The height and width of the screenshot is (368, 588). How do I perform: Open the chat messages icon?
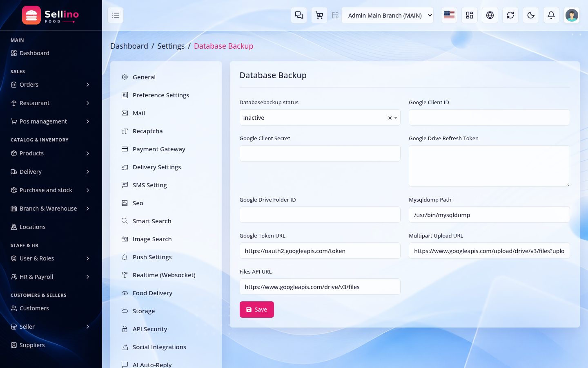coord(299,15)
